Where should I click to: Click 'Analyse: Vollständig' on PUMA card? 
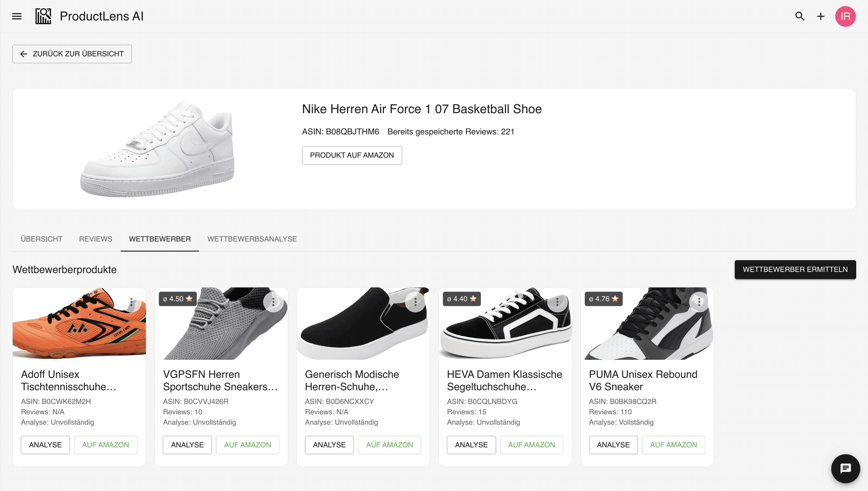click(621, 422)
